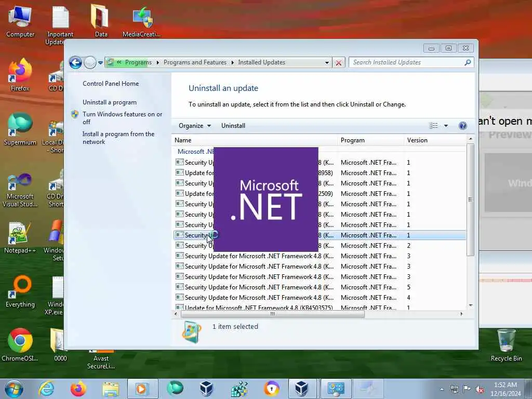Click the Change your view icon

(434, 126)
